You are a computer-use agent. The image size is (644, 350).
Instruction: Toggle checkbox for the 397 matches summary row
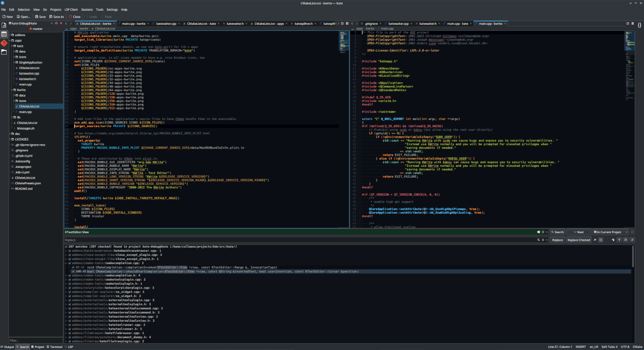tap(66, 247)
